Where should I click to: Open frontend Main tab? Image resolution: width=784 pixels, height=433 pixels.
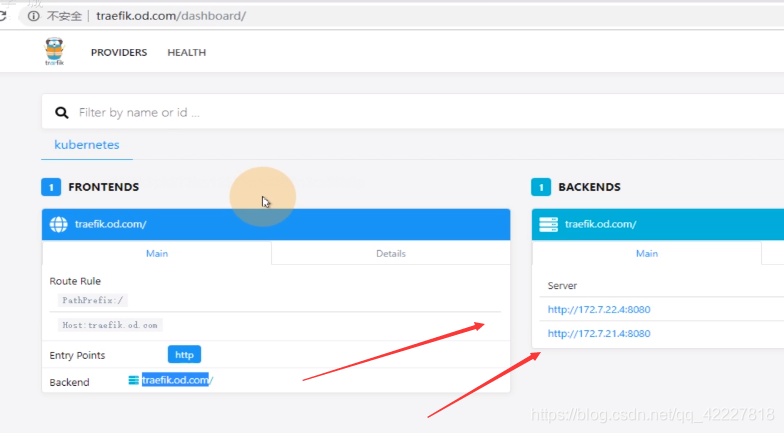tap(157, 254)
